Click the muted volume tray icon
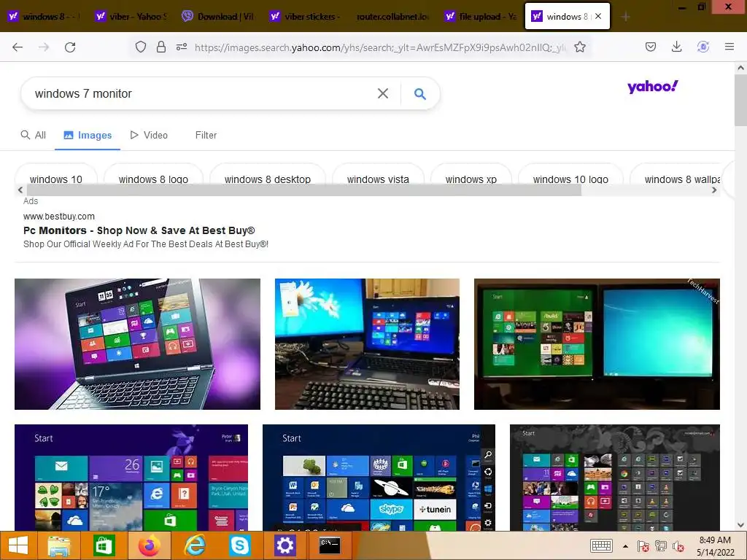Viewport: 747px width, 560px height. pos(678,546)
